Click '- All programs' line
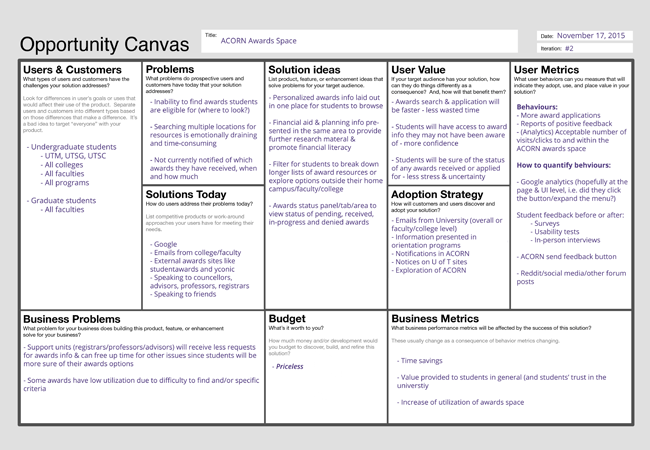The width and height of the screenshot is (650, 450). click(x=65, y=183)
